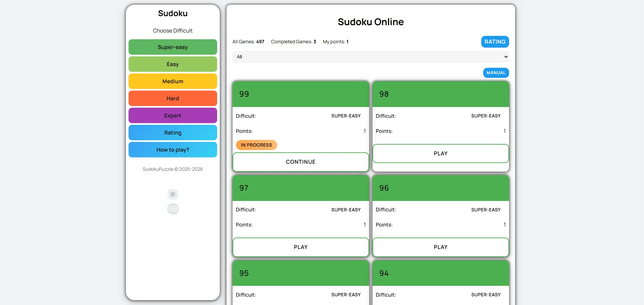This screenshot has height=305, width=644.
Task: Click the IN PROGRESS status badge
Action: click(256, 145)
